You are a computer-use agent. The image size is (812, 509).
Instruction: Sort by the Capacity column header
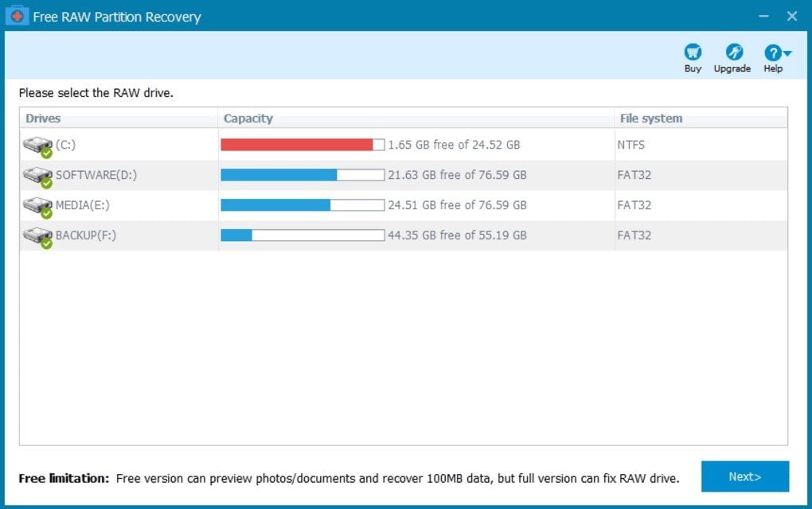[416, 118]
